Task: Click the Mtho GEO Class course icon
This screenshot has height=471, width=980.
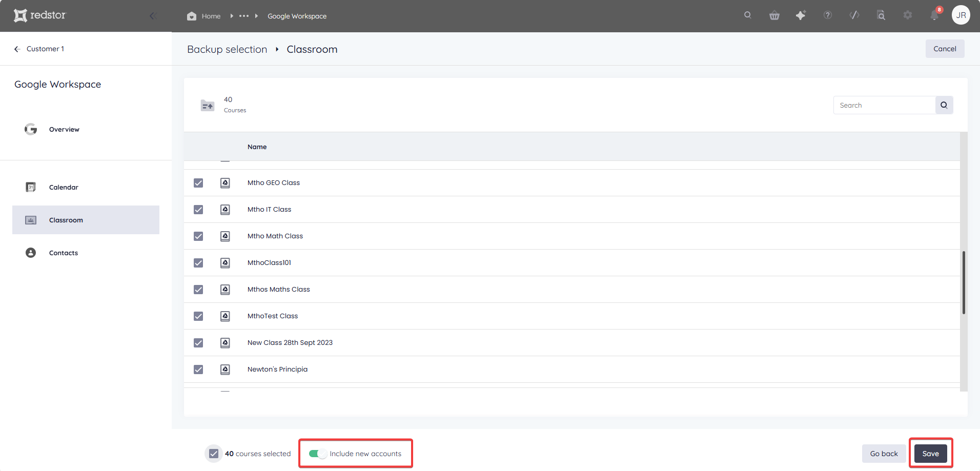Action: (225, 183)
